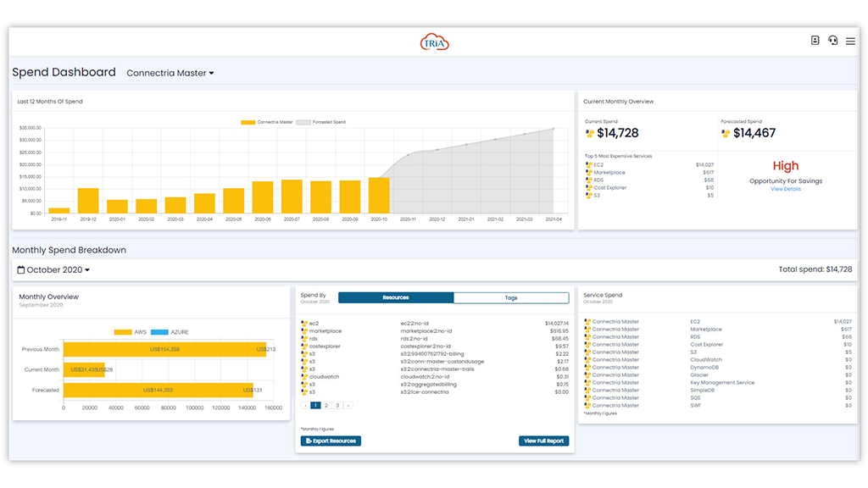Click AWS icon in Connectria Master Glacier row
This screenshot has width=868, height=488.
[x=587, y=375]
